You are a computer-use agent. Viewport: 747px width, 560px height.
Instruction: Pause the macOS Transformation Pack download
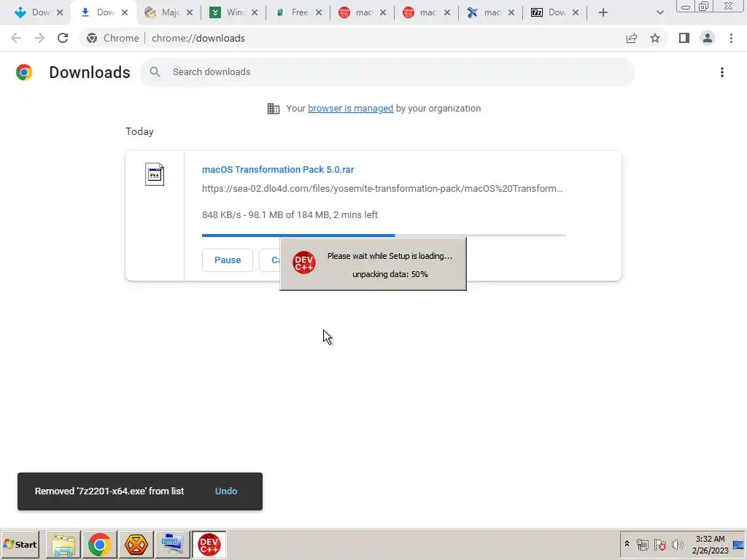coord(228,260)
